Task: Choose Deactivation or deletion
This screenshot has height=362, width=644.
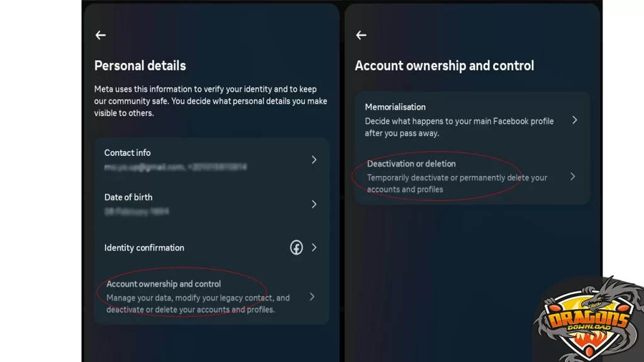Action: [x=411, y=164]
